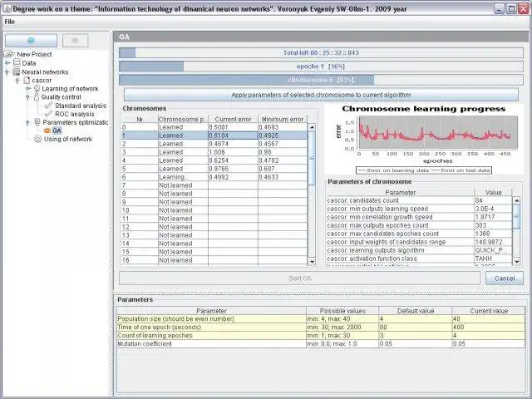532x399 pixels.
Task: Select Not learned chromosome row 10
Action: click(214, 210)
